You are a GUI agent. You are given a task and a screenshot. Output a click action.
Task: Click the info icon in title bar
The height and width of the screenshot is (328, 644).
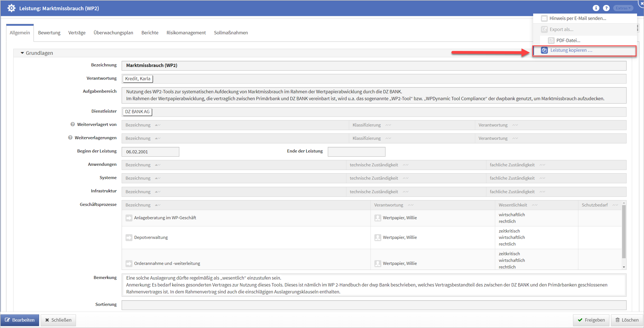tap(596, 8)
